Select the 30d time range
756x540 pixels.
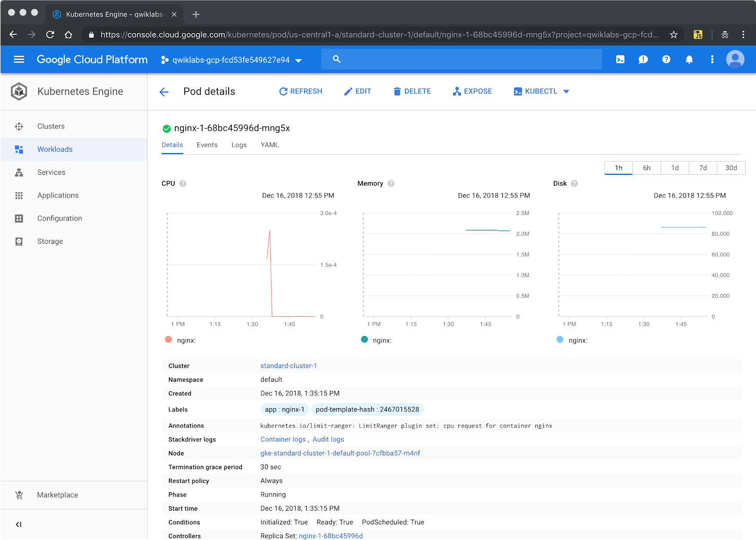coord(731,168)
